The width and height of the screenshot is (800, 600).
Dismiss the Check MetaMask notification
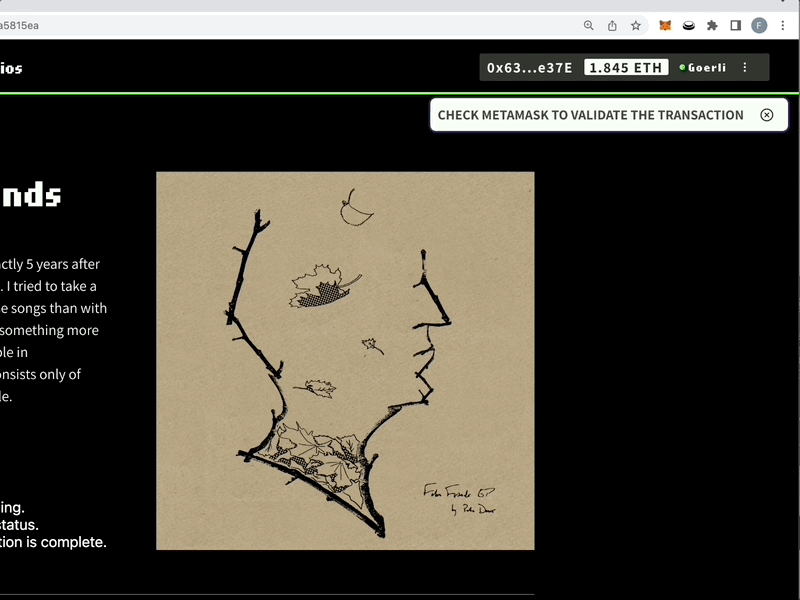coord(766,115)
